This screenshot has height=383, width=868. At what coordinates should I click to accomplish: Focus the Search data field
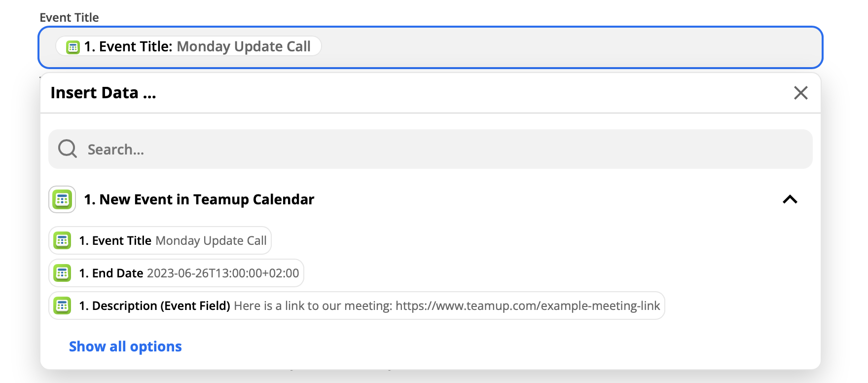430,149
